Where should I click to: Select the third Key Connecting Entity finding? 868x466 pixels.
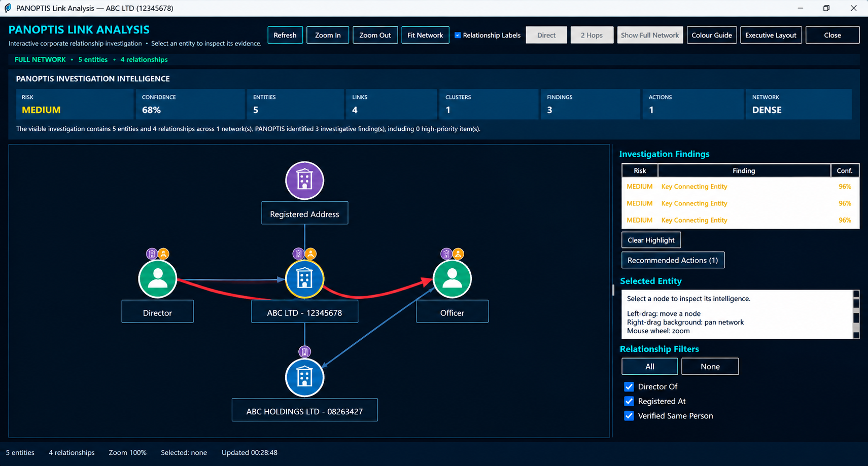coord(740,220)
